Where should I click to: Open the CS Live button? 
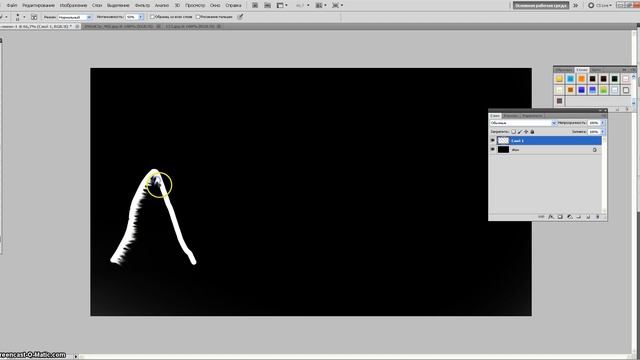600,6
